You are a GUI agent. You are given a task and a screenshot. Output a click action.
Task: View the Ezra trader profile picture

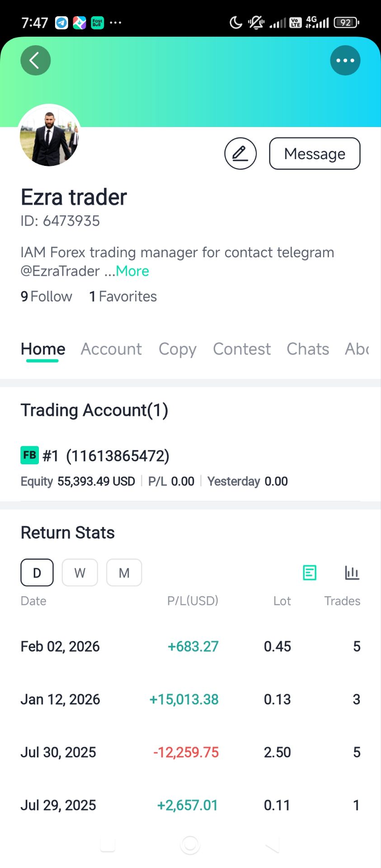49,136
